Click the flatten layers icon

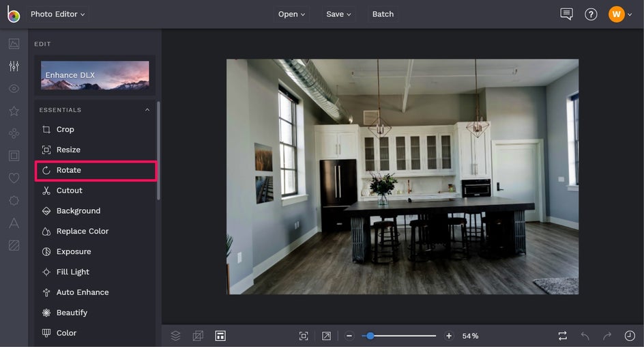pyautogui.click(x=198, y=336)
